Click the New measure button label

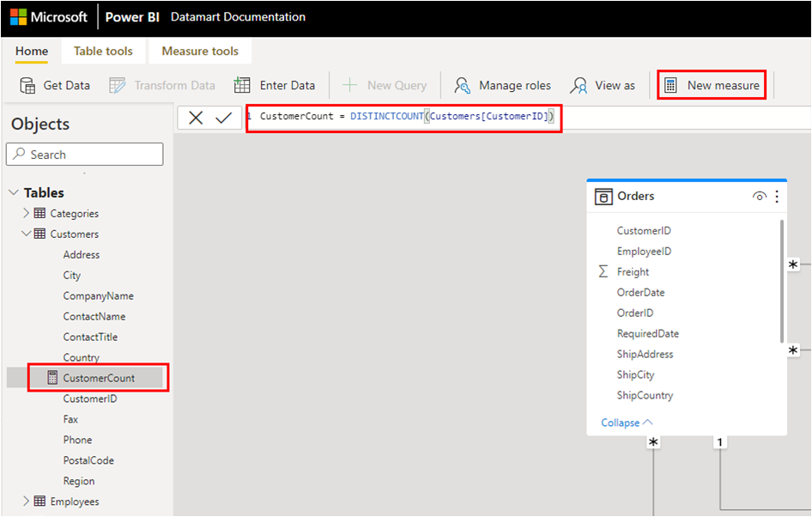click(723, 86)
